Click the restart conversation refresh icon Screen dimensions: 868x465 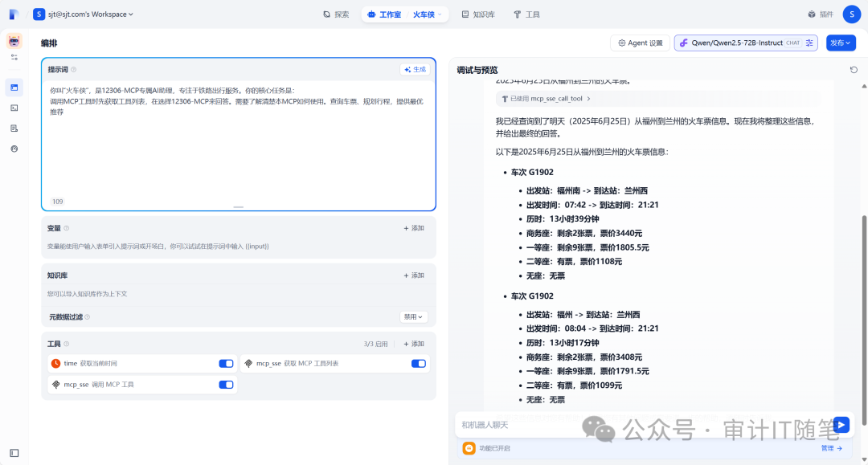tap(854, 70)
